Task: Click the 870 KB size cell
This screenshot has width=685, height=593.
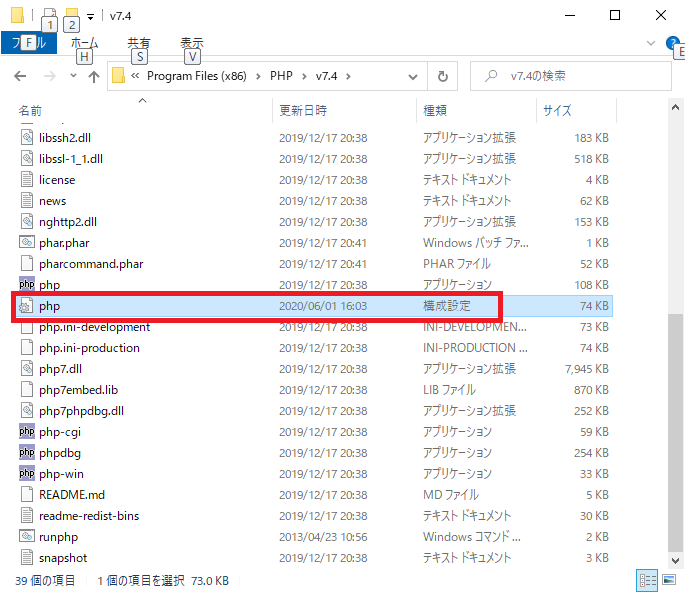Action: click(x=591, y=390)
